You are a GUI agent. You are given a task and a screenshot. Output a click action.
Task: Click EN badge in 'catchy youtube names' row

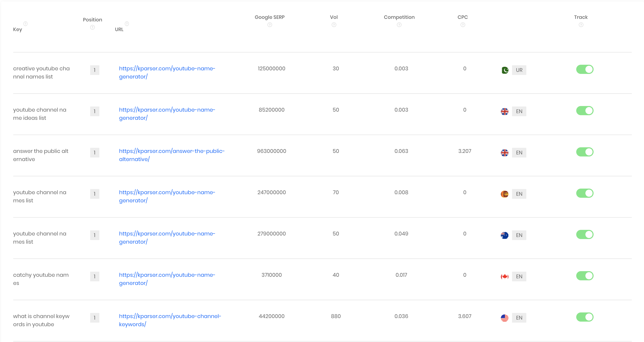519,277
